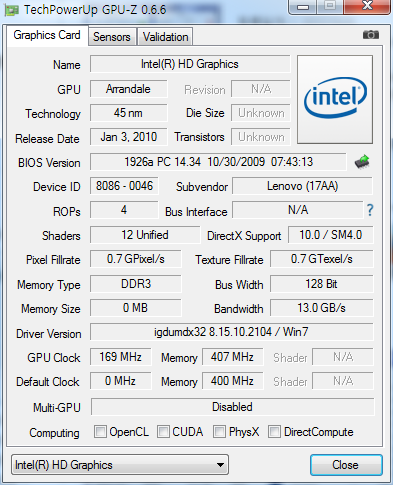
Task: Click the Texture Fillrate value 0.7 GTexel/s
Action: (x=322, y=259)
